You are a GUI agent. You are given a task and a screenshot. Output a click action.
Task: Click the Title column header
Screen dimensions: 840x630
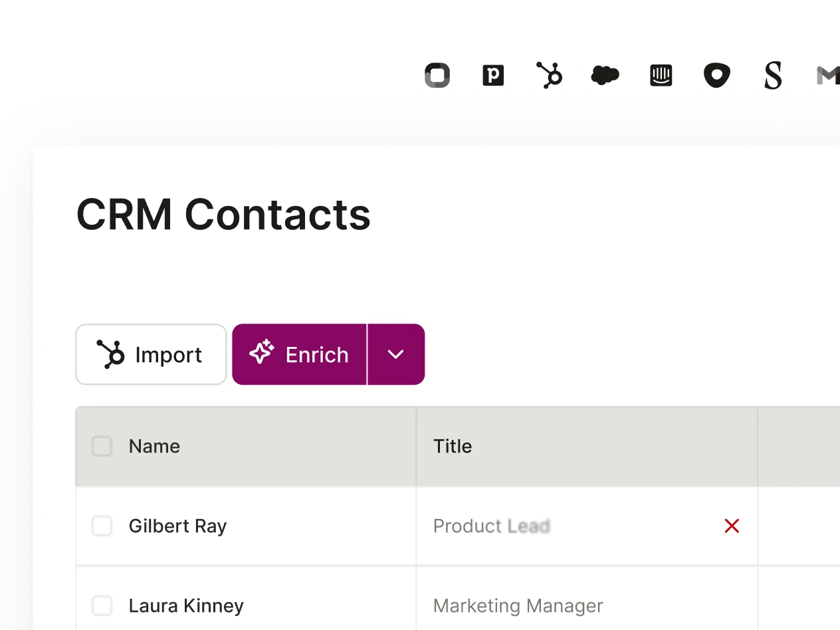(453, 446)
